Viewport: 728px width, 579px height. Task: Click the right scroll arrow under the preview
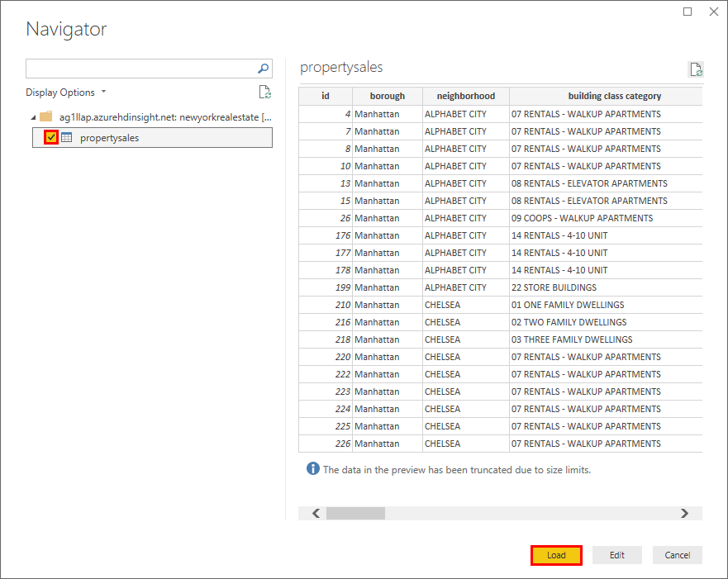click(x=684, y=513)
